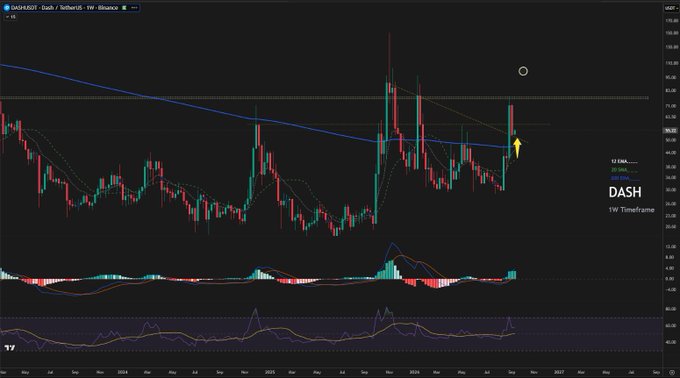Click the 2026 label on time axis
The height and width of the screenshot is (378, 680).
[x=414, y=372]
